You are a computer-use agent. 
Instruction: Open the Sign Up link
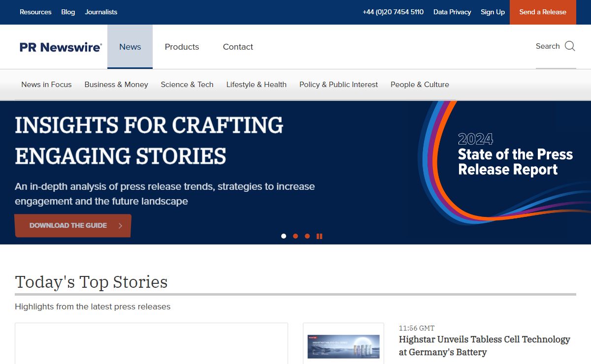click(x=492, y=12)
